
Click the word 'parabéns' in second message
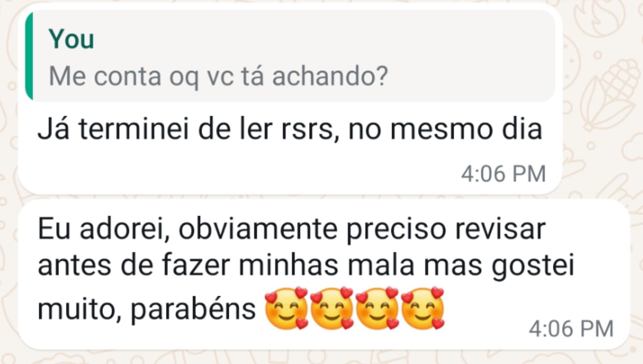point(193,310)
